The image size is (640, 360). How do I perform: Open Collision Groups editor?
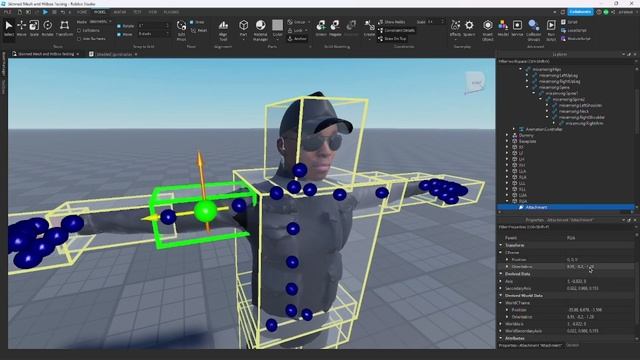coord(533,30)
